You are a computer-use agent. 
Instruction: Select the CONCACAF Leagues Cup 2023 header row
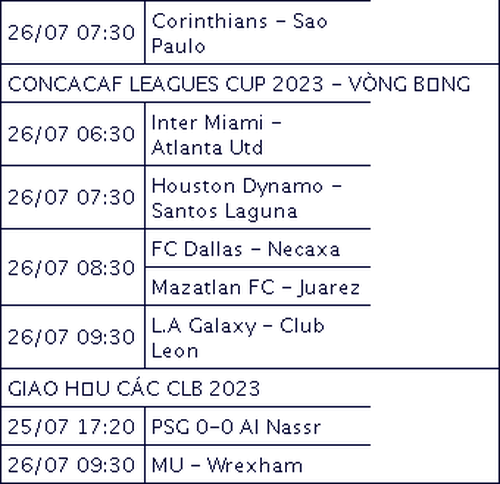(x=250, y=83)
